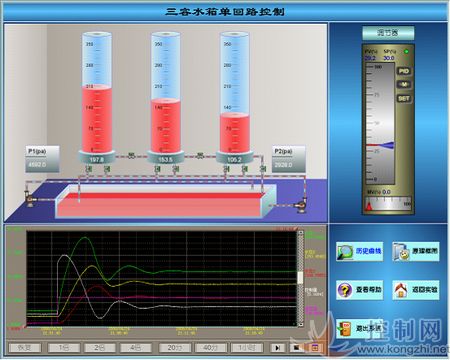The height and width of the screenshot is (360, 450).
Task: Click the chart's vertical scrollbar thumb
Action: (300, 277)
